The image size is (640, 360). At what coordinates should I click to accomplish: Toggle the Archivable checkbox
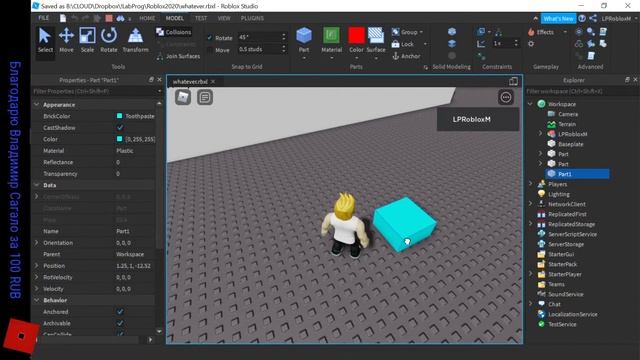tap(120, 323)
